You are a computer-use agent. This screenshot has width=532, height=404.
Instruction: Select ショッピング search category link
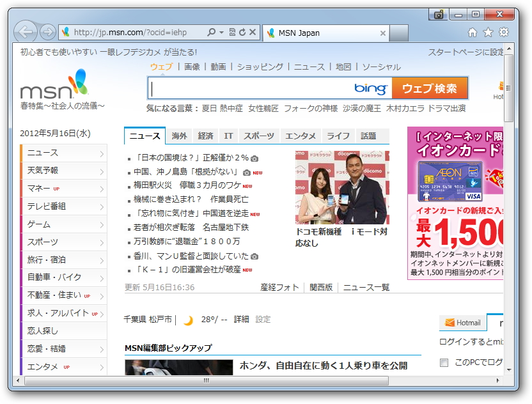point(260,67)
